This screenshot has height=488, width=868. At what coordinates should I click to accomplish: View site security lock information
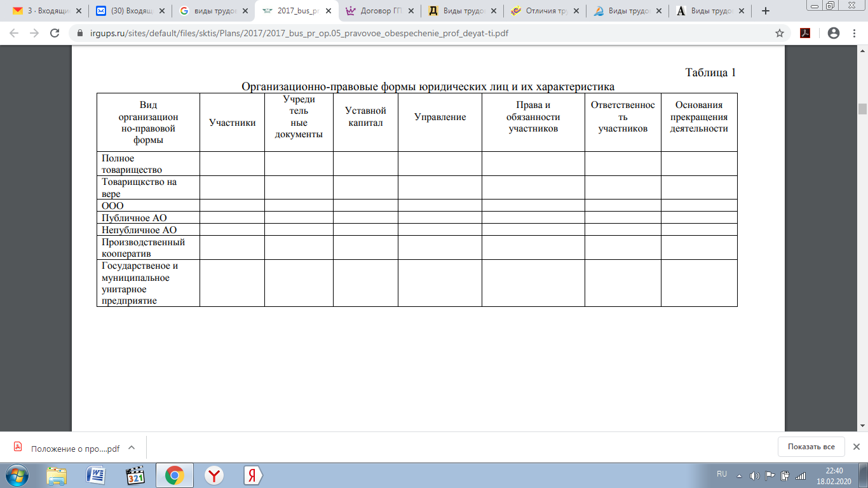[79, 33]
